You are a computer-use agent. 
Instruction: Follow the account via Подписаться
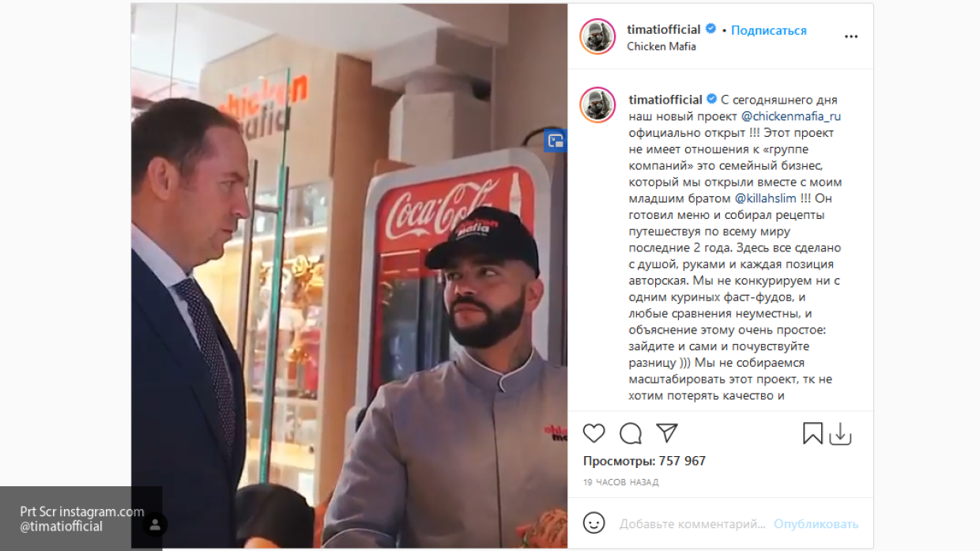(x=768, y=30)
